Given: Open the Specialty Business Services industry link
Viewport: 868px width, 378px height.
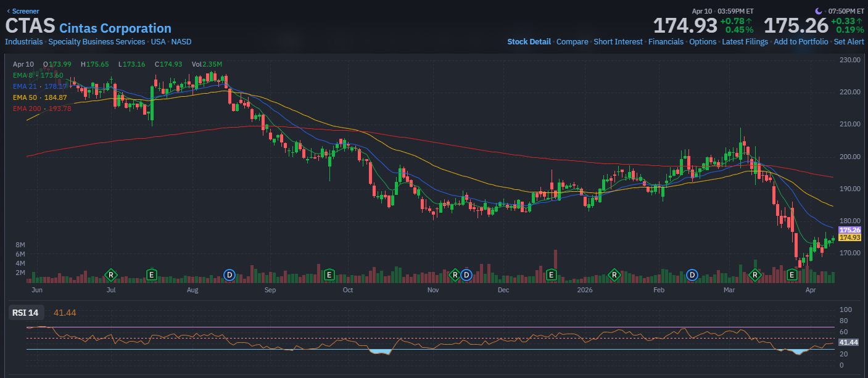Looking at the screenshot, I should click(x=97, y=42).
